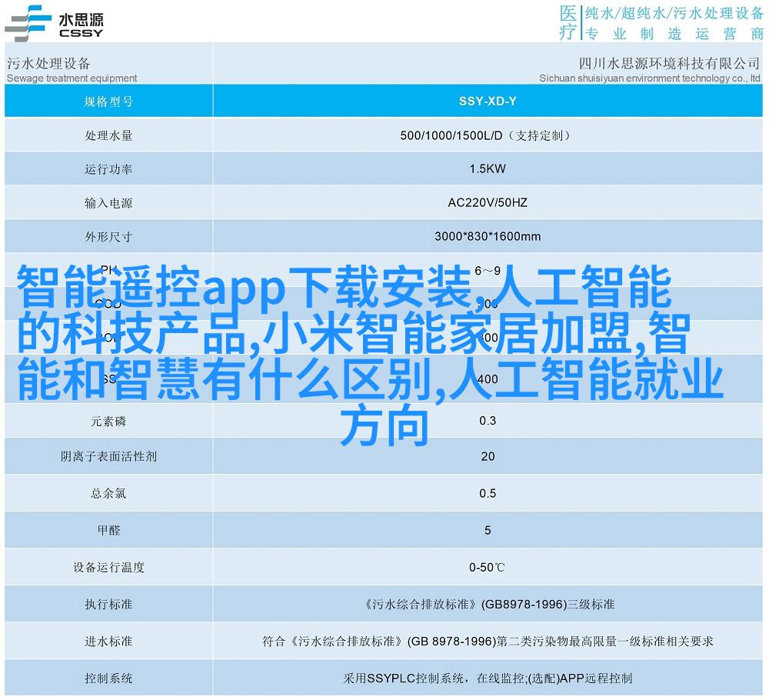Select the 四川水思源环境科技有限公司 company name
Image resolution: width=769 pixels, height=700 pixels.
(x=670, y=63)
